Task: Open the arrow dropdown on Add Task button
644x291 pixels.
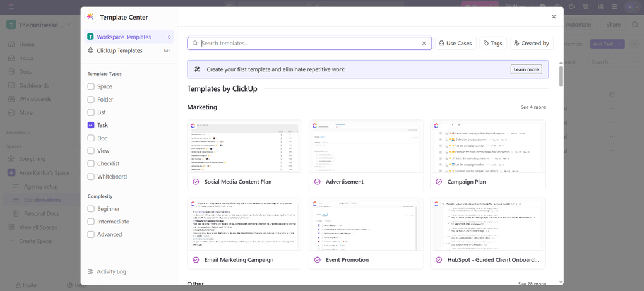Action: click(x=620, y=44)
